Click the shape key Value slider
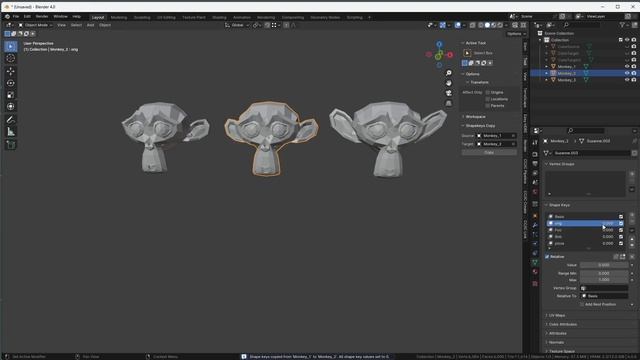This screenshot has width=640, height=360. point(604,265)
